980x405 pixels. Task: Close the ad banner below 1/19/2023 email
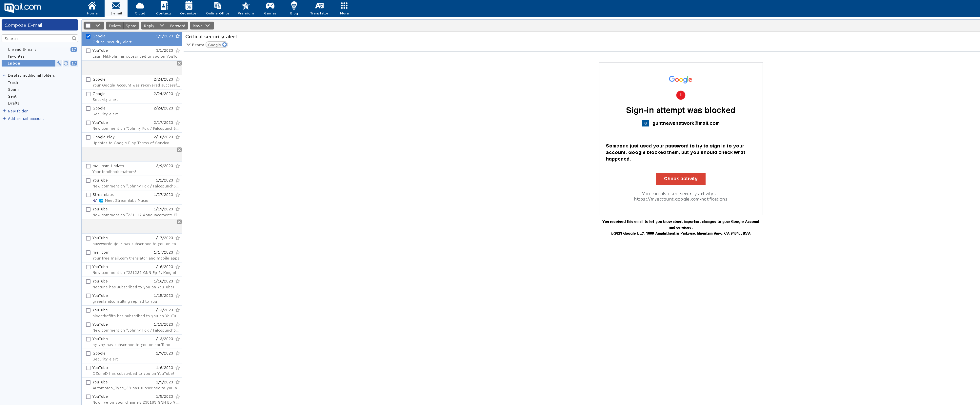tap(179, 222)
